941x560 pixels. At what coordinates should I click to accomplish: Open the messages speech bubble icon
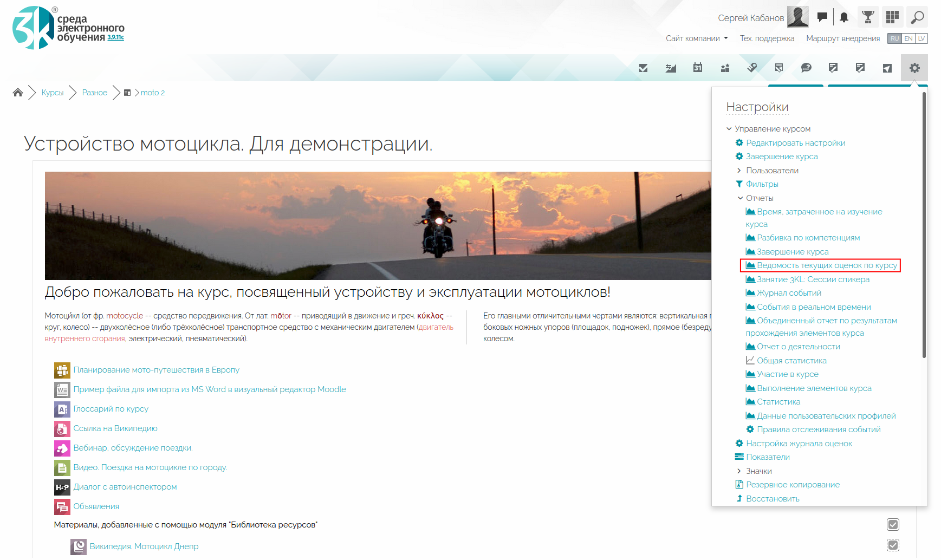822,17
